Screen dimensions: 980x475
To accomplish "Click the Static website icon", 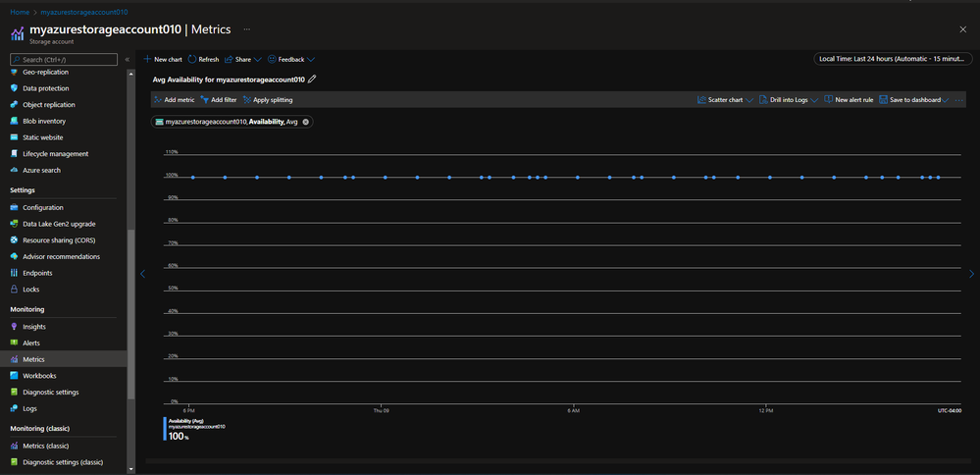I will coord(14,136).
